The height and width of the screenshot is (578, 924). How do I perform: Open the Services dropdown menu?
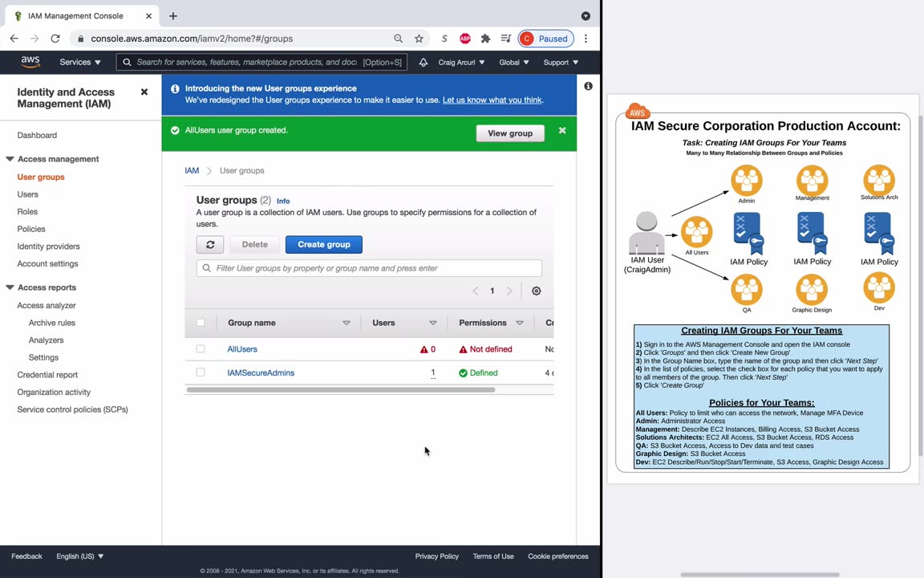coord(79,62)
